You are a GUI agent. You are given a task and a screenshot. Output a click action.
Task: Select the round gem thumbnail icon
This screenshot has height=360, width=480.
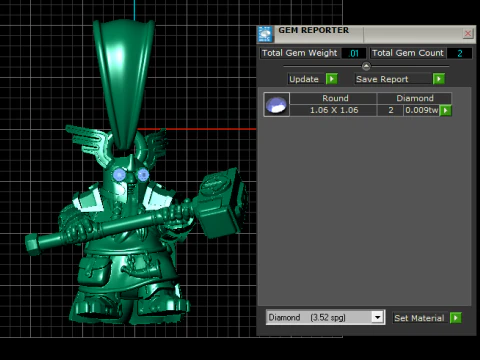click(x=277, y=105)
